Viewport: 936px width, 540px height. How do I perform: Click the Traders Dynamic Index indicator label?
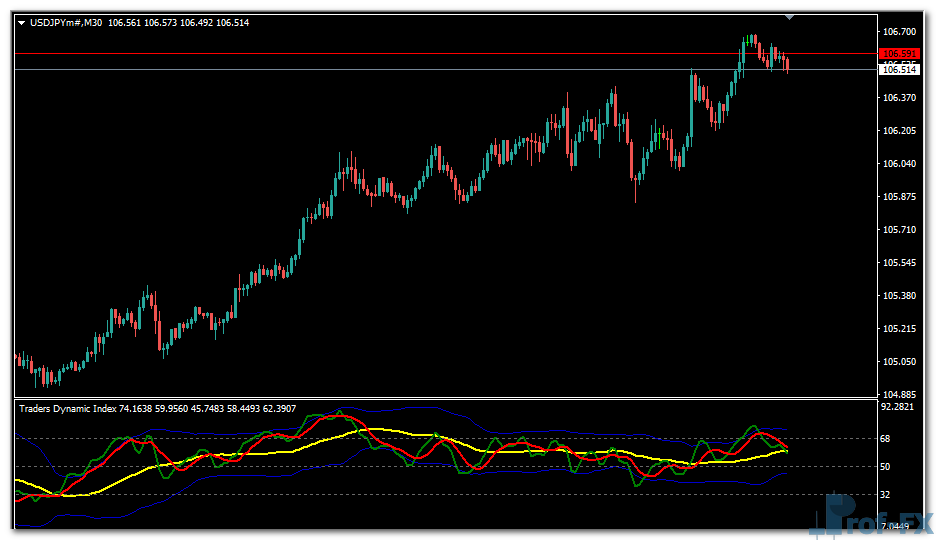tap(68, 408)
